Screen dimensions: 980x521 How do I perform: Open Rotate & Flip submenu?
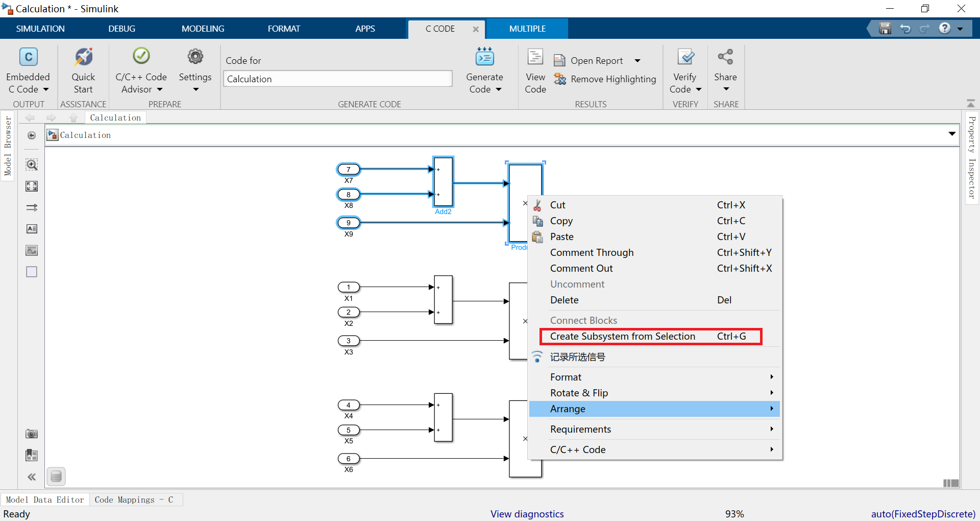pyautogui.click(x=654, y=393)
